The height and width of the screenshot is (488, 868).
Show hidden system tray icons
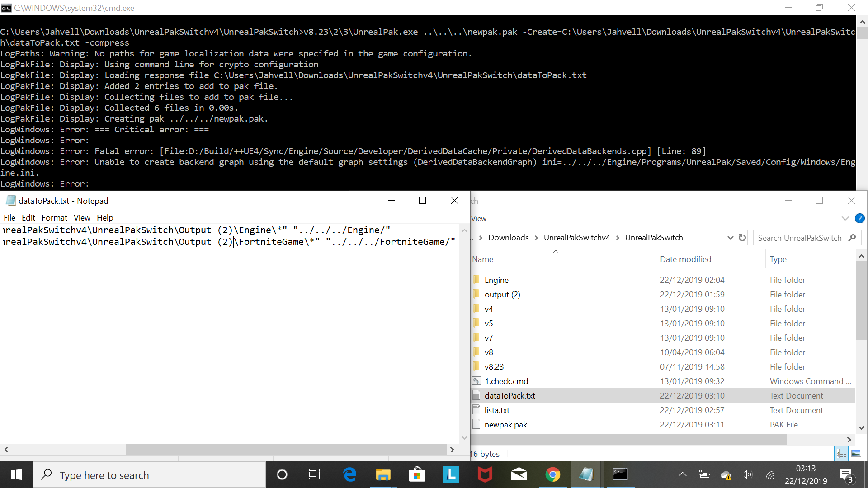(x=683, y=474)
